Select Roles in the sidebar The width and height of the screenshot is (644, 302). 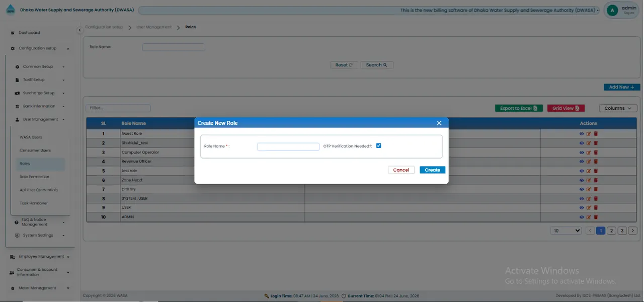pos(40,164)
